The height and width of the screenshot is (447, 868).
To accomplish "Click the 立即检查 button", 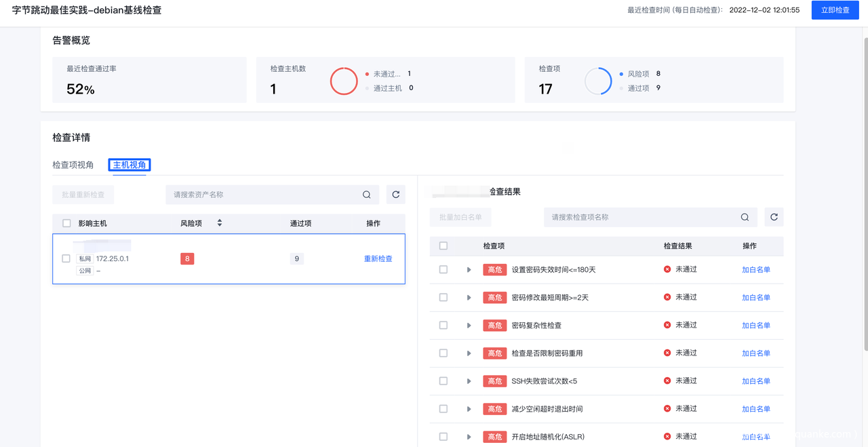I will click(835, 10).
